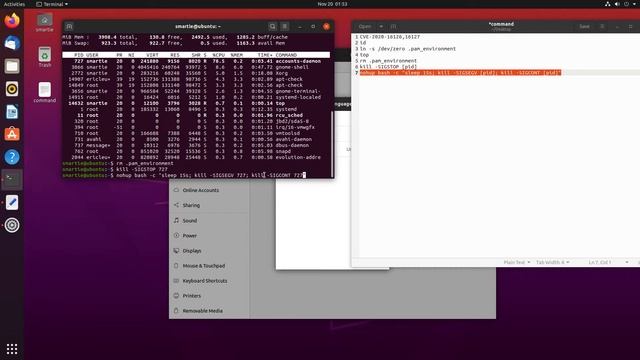
Task: Click highlighted line 7 'nohup bash' in gedit
Action: (x=460, y=73)
